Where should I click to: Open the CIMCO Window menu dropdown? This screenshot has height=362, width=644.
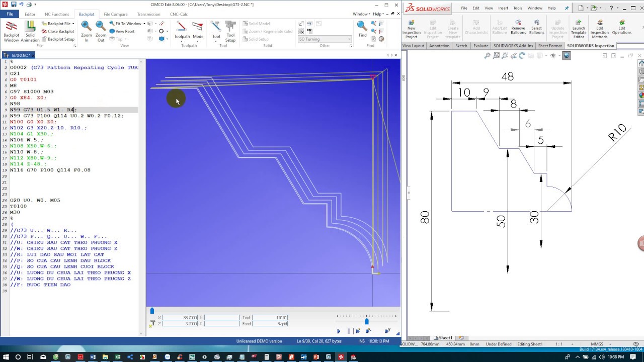(361, 14)
